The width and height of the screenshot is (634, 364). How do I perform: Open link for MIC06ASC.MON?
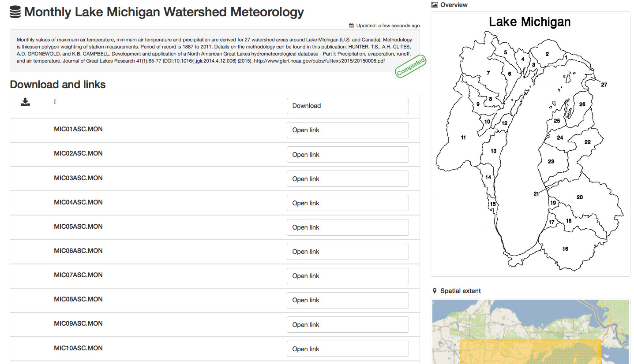(x=348, y=252)
